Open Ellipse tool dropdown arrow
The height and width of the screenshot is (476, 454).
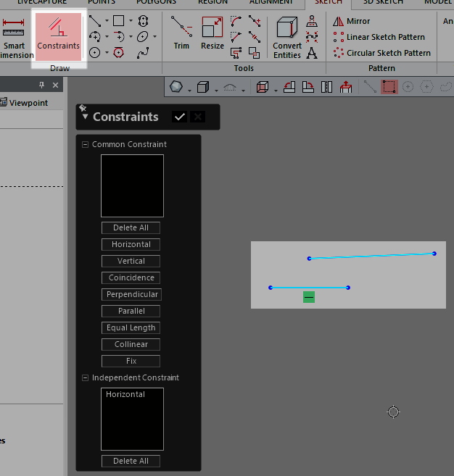[x=154, y=37]
